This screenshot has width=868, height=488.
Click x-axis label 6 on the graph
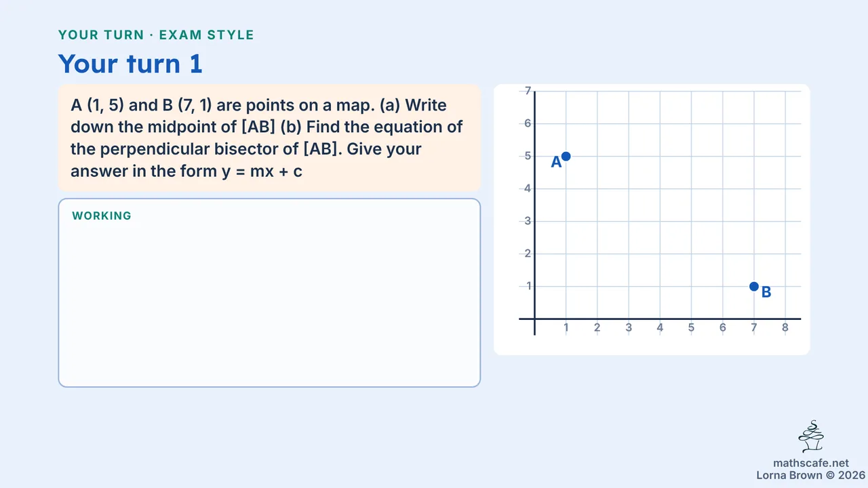(723, 328)
